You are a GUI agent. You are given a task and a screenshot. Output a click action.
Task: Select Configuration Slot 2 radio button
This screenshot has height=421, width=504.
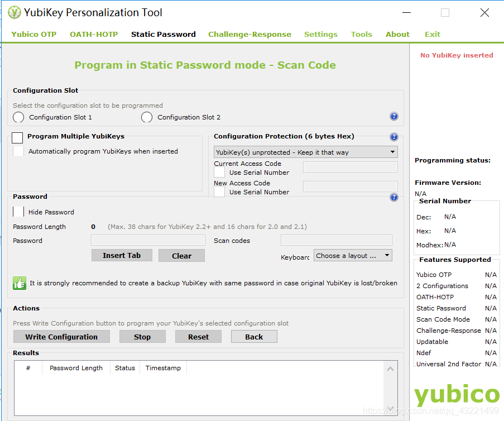pyautogui.click(x=147, y=117)
